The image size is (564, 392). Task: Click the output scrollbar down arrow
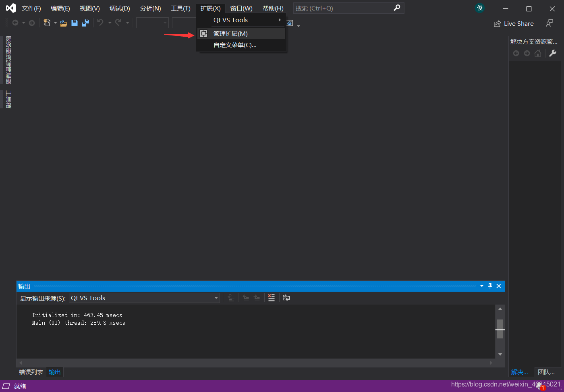tap(500, 354)
